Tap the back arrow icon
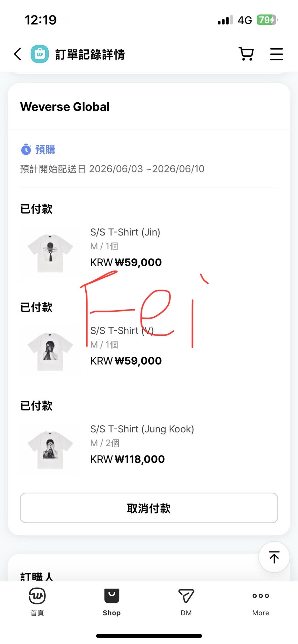Screen dimensions: 298x644 17,54
